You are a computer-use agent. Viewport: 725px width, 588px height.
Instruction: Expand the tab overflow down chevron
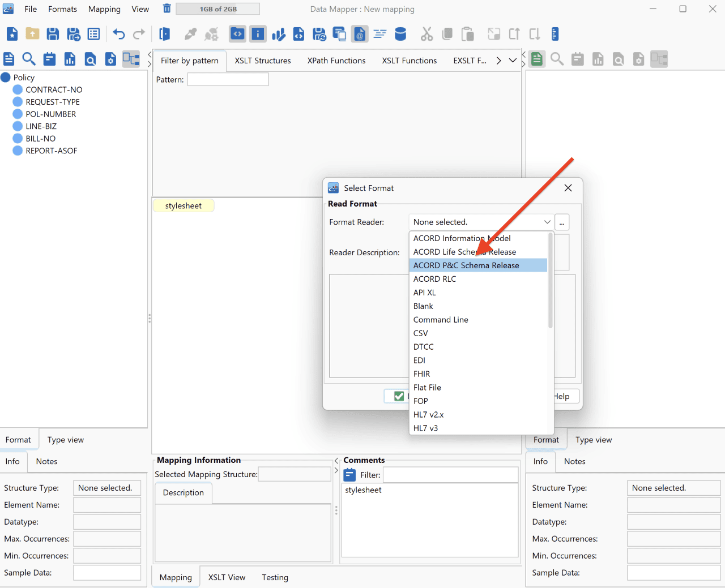pyautogui.click(x=513, y=61)
